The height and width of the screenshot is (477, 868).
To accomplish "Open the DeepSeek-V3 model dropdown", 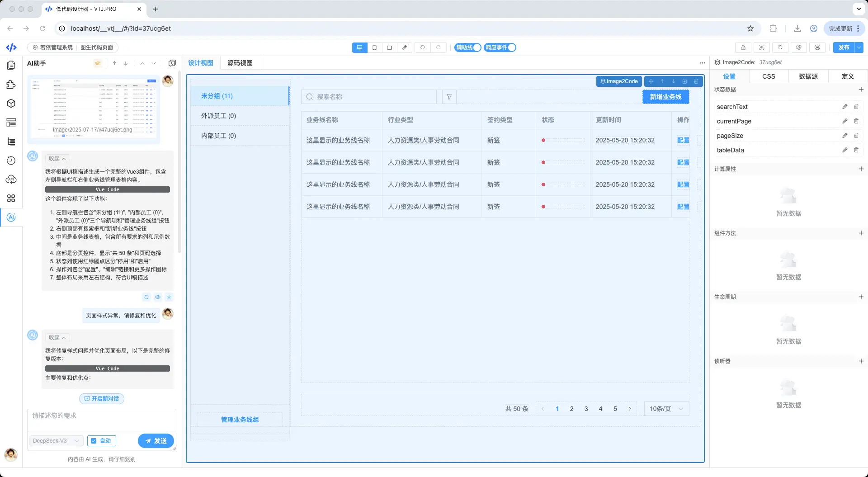I will pos(57,441).
